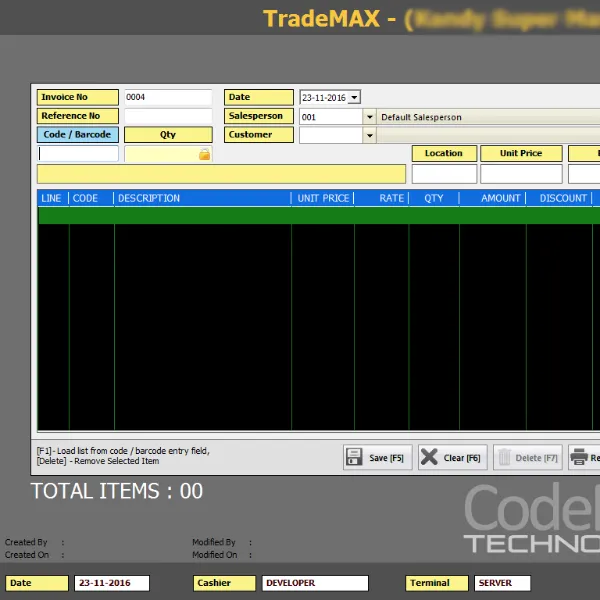Open the Date picker dropdown arrow

pyautogui.click(x=354, y=98)
